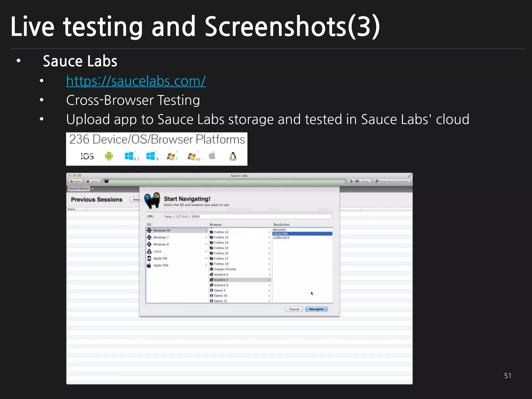Select the highlighted 1024x768 resolution
Screen dimensions: 532x399
click(302, 234)
